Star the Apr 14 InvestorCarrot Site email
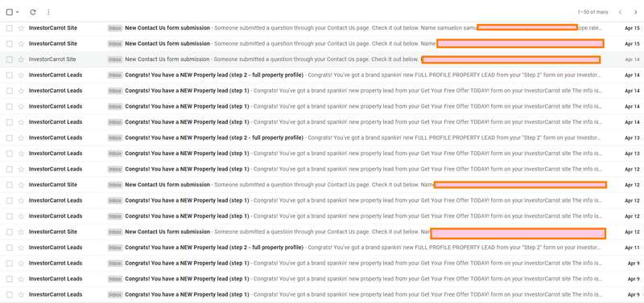The height and width of the screenshot is (303, 644). pos(21,59)
